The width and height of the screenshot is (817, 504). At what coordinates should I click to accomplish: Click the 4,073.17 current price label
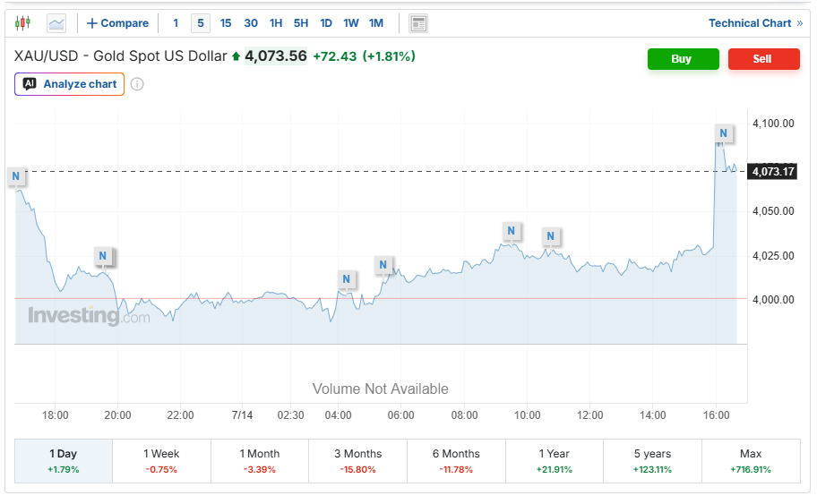tap(773, 172)
